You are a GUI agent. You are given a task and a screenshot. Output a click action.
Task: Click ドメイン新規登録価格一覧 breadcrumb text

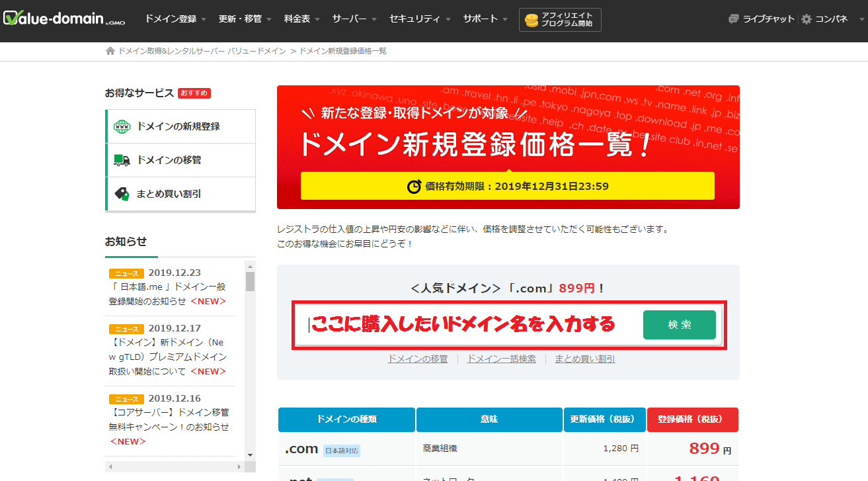click(343, 51)
